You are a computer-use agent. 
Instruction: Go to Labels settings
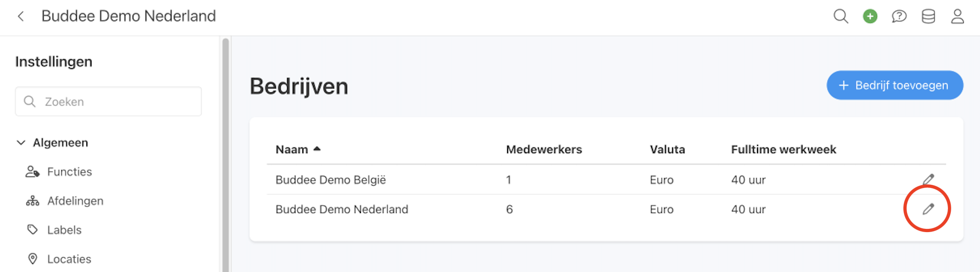[x=64, y=230]
